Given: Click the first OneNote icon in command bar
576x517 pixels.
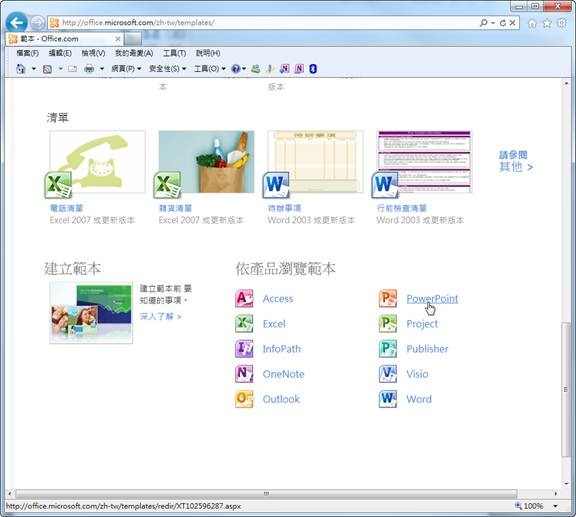Looking at the screenshot, I should (285, 69).
